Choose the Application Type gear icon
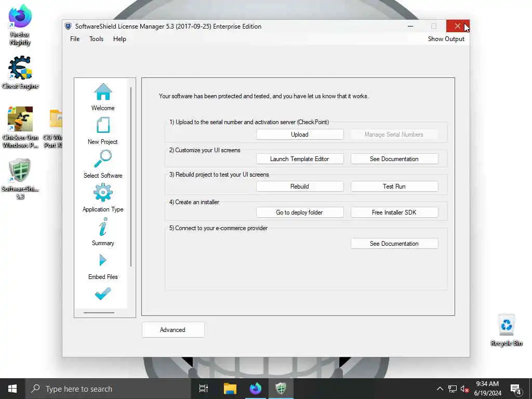The width and height of the screenshot is (532, 399). 103,192
